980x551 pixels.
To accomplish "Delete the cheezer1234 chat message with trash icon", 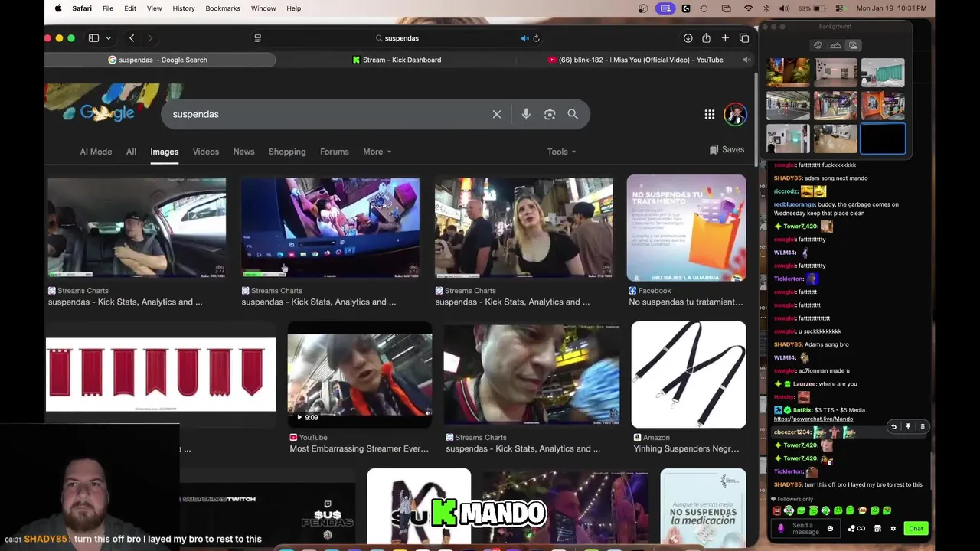I will click(923, 427).
